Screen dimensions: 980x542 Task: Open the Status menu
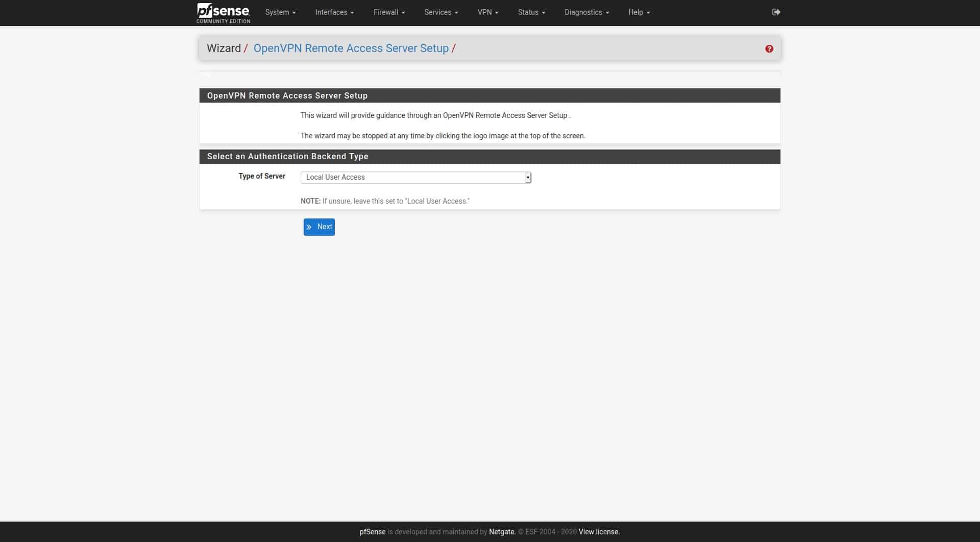(531, 12)
